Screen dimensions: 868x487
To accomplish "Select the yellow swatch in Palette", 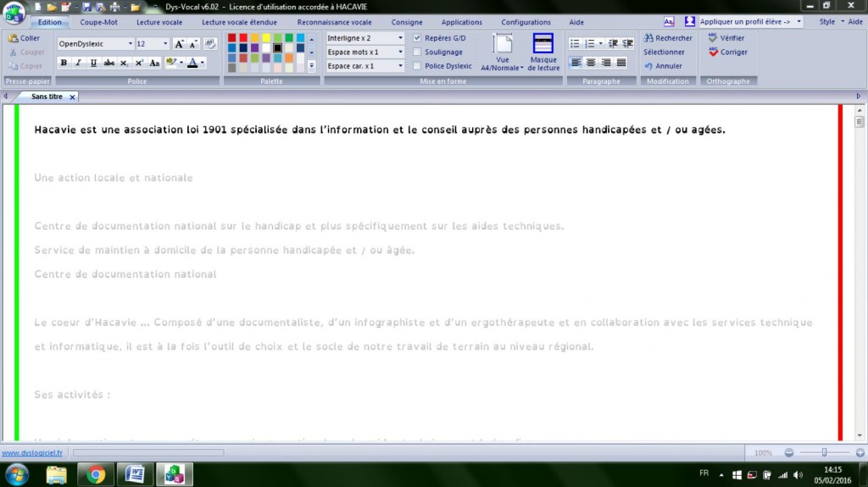I will [266, 38].
